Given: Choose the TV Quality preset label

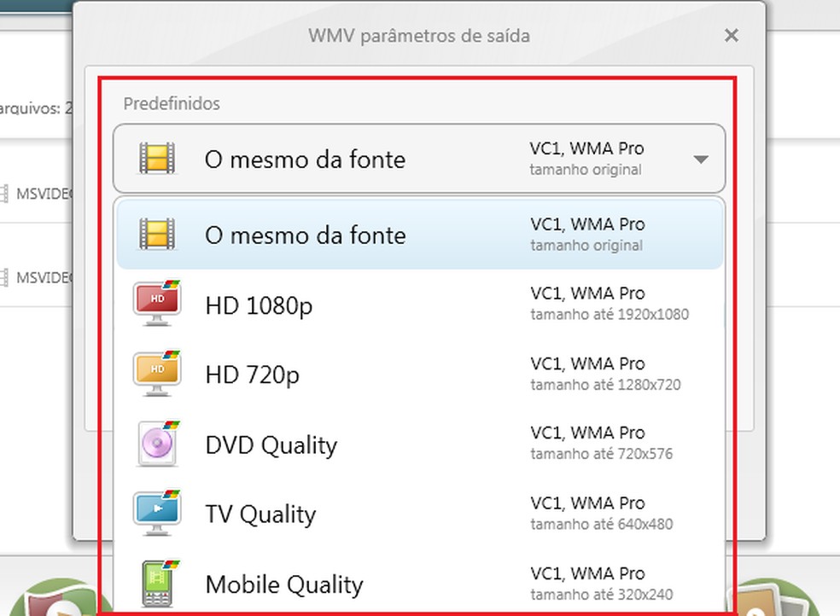Looking at the screenshot, I should coord(260,514).
